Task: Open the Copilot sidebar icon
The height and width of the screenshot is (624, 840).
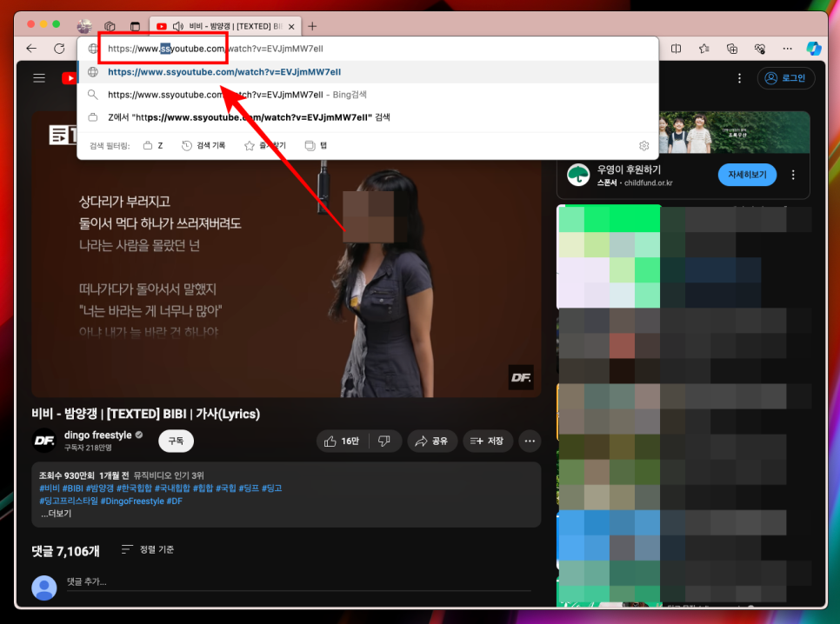Action: tap(814, 49)
